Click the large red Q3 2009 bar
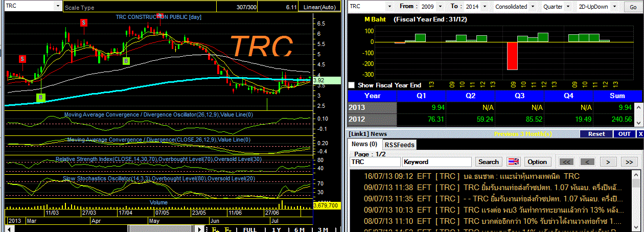 click(x=512, y=56)
